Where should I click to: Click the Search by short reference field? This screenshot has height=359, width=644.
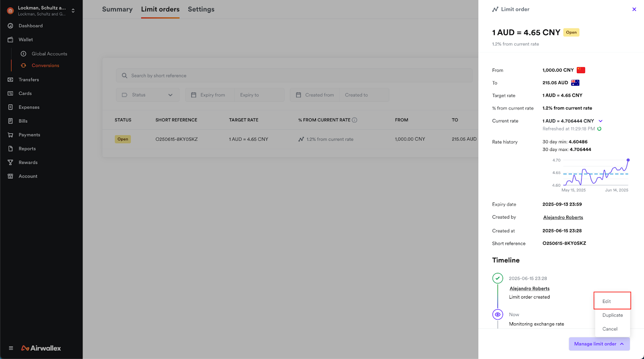click(294, 76)
